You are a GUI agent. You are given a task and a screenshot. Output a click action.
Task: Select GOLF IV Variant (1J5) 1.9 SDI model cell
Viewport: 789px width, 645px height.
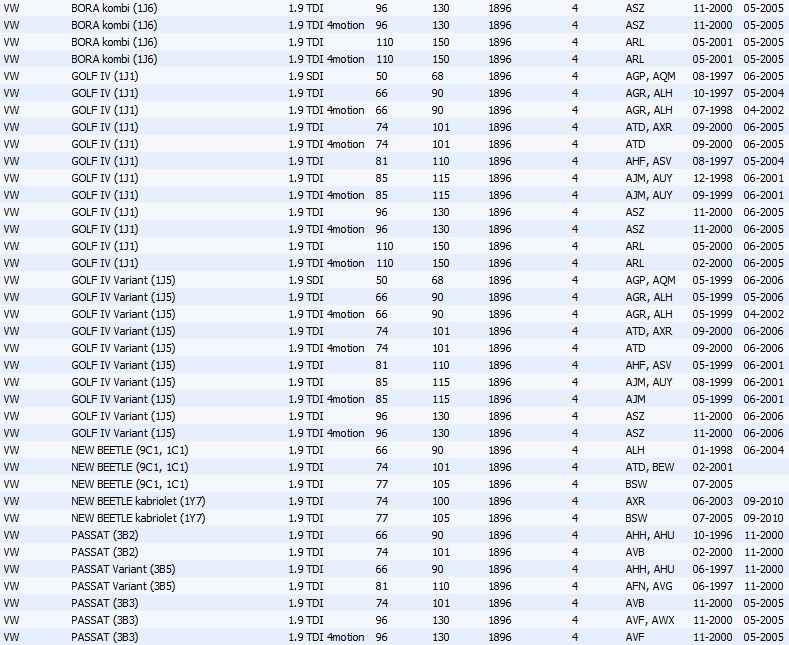click(x=123, y=280)
